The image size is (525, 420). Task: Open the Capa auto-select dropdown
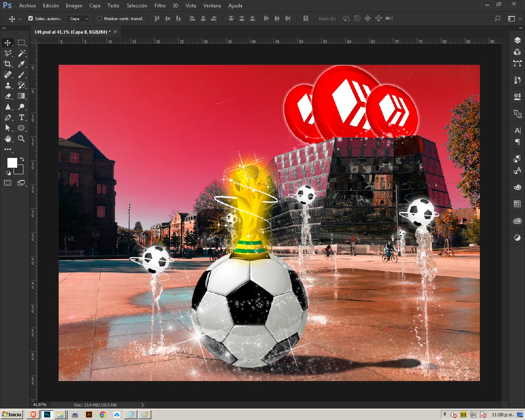78,18
